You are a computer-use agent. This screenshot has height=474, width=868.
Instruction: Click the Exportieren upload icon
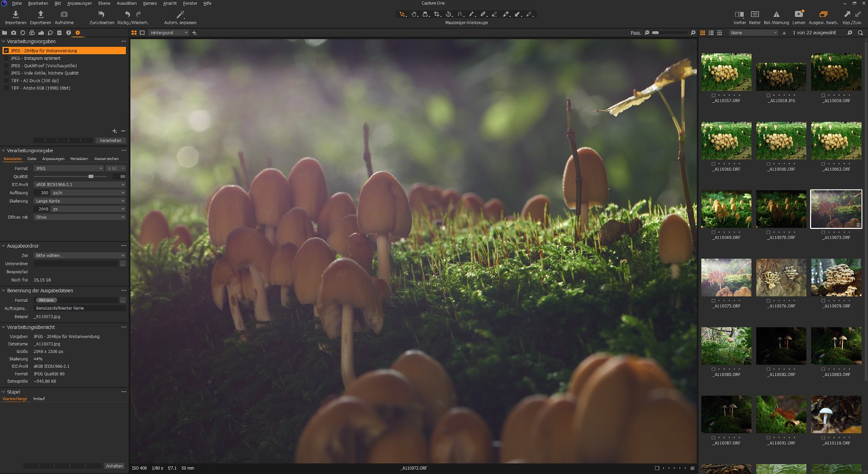tap(40, 14)
